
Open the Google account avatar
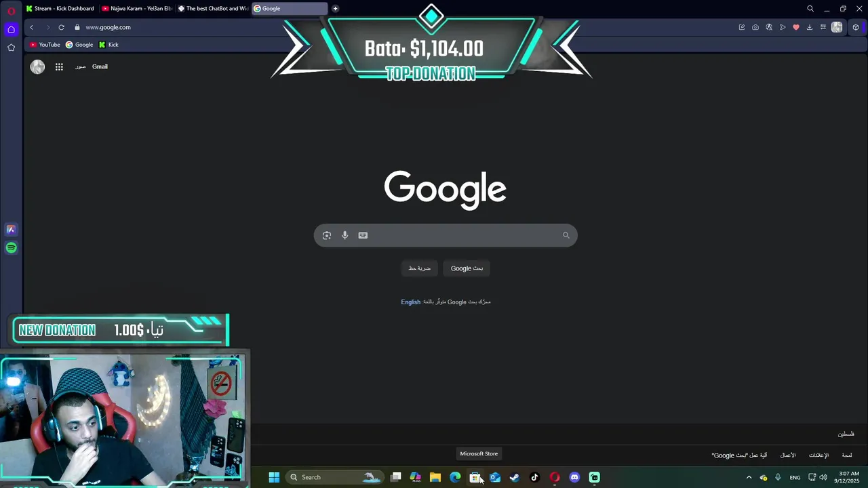tap(37, 66)
